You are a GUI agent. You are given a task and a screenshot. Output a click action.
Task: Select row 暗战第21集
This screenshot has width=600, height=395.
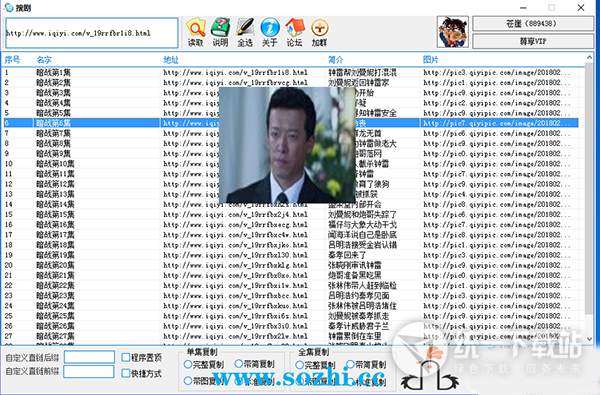point(291,275)
